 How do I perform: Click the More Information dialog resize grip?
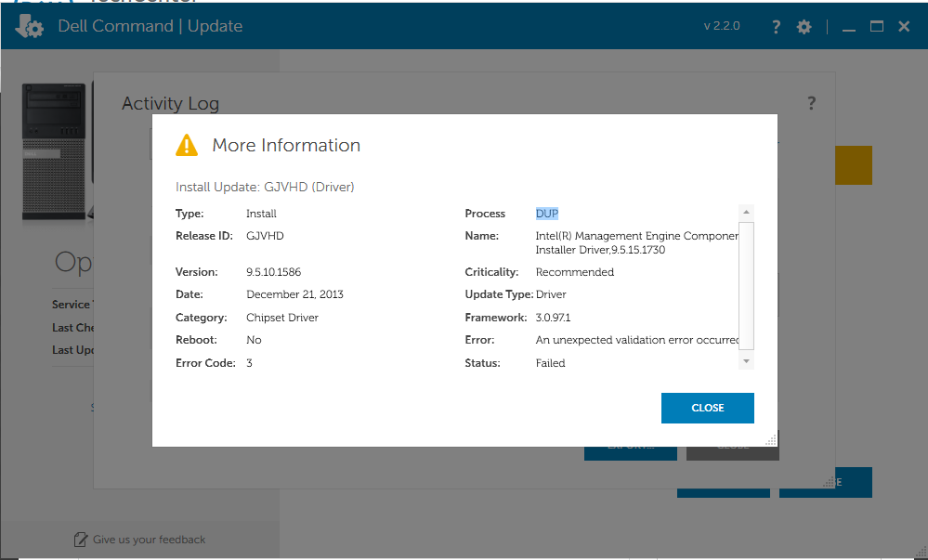pos(771,440)
